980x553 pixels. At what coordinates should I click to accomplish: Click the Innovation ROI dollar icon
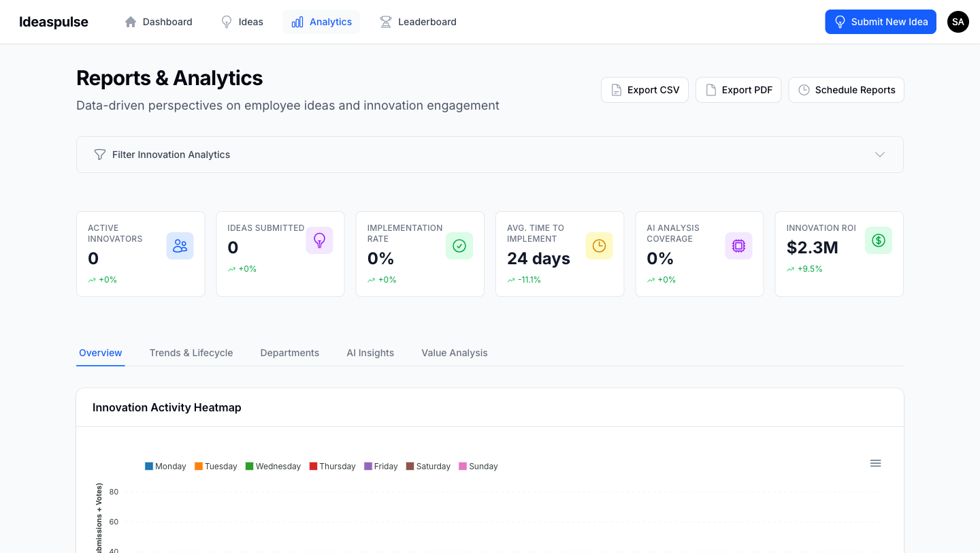coord(879,240)
